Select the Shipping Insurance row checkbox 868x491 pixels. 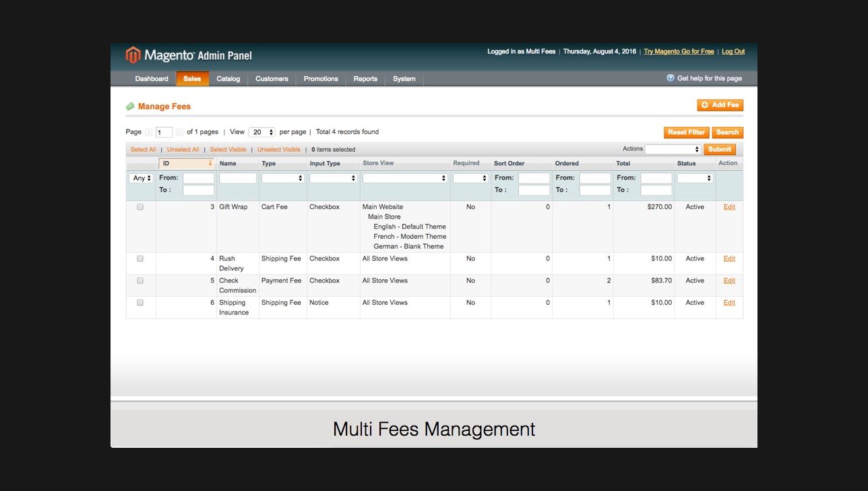click(140, 303)
